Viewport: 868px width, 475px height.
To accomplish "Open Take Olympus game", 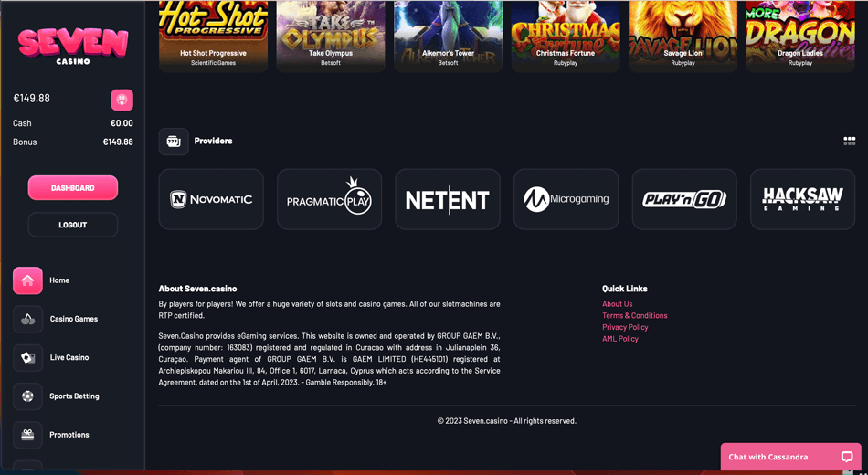I will [331, 36].
